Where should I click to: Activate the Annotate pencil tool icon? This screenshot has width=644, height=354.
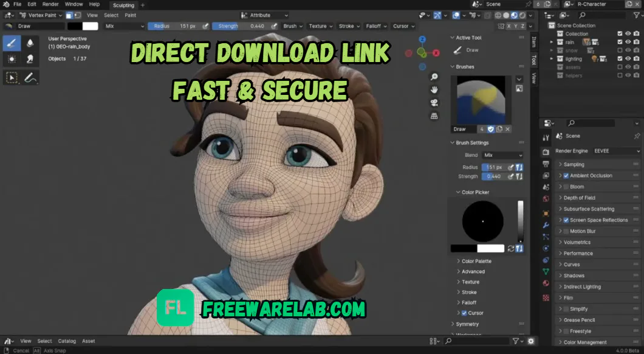pyautogui.click(x=30, y=77)
